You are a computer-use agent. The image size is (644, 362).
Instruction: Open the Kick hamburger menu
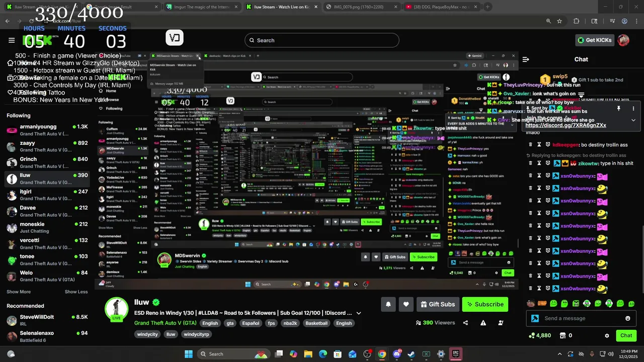tap(12, 40)
